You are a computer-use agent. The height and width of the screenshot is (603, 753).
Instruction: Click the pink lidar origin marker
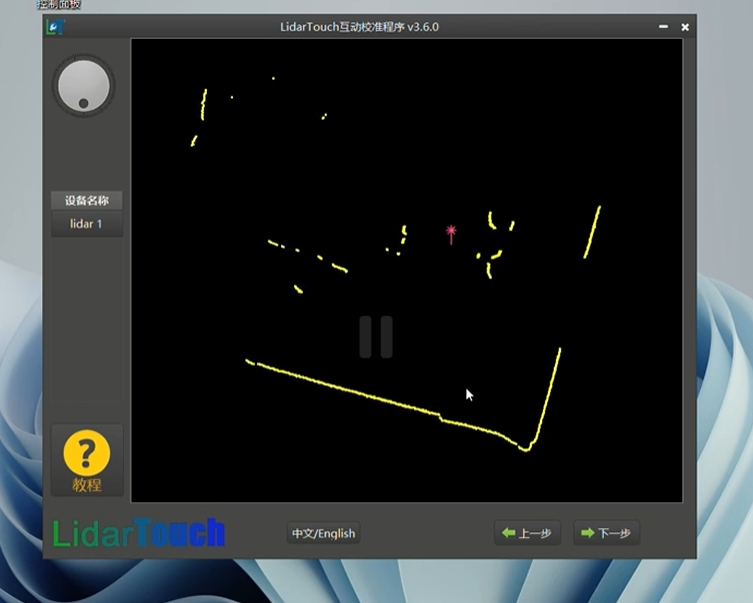tap(450, 234)
